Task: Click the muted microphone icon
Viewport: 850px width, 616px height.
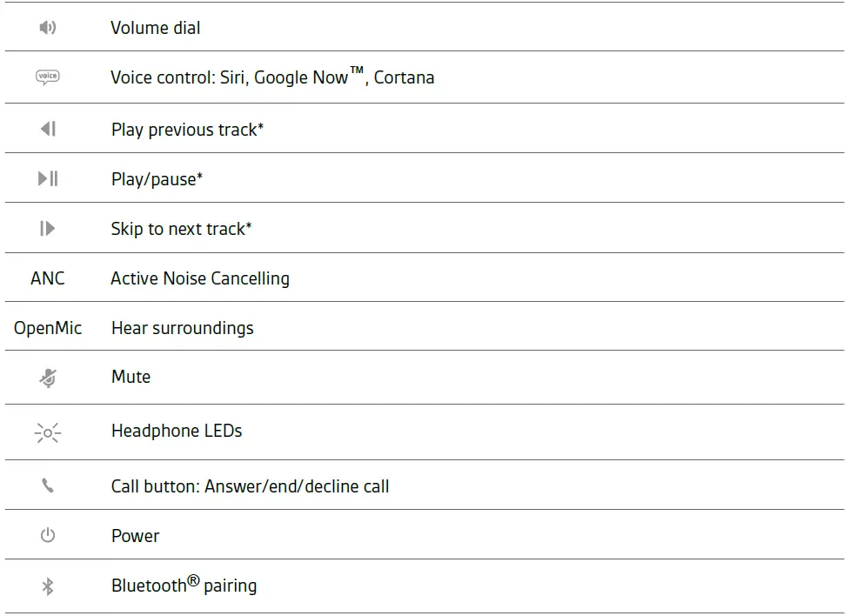Action: (48, 378)
